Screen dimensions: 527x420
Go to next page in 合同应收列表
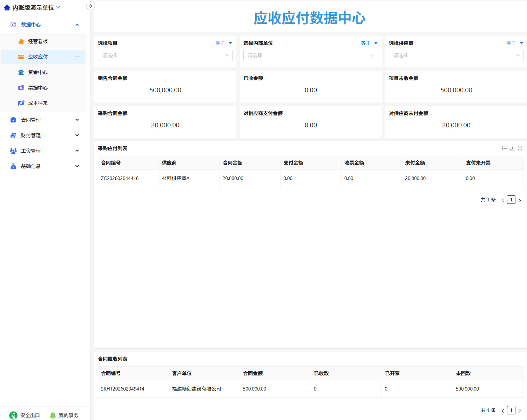tap(520, 411)
